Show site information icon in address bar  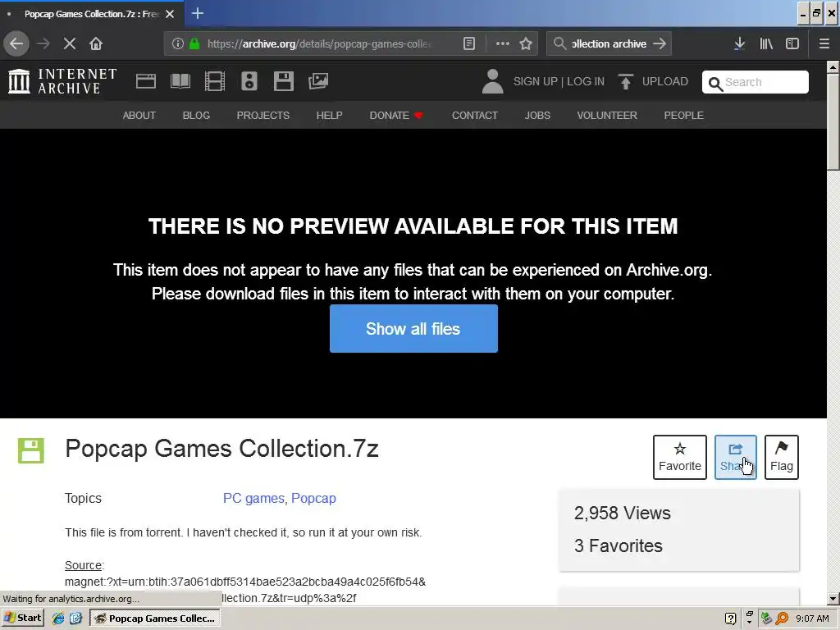click(178, 43)
